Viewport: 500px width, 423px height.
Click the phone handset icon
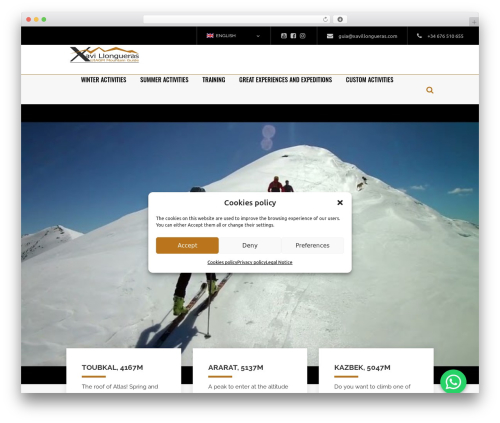pyautogui.click(x=419, y=36)
